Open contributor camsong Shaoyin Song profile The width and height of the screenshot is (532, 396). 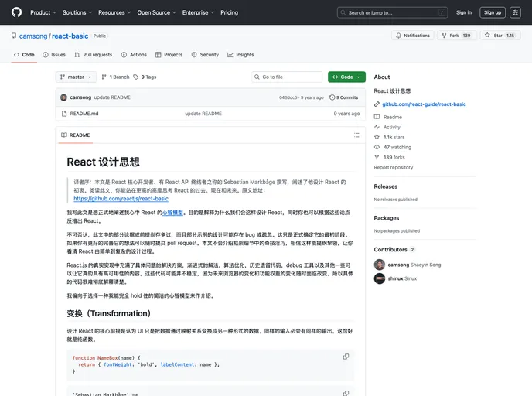click(x=414, y=265)
